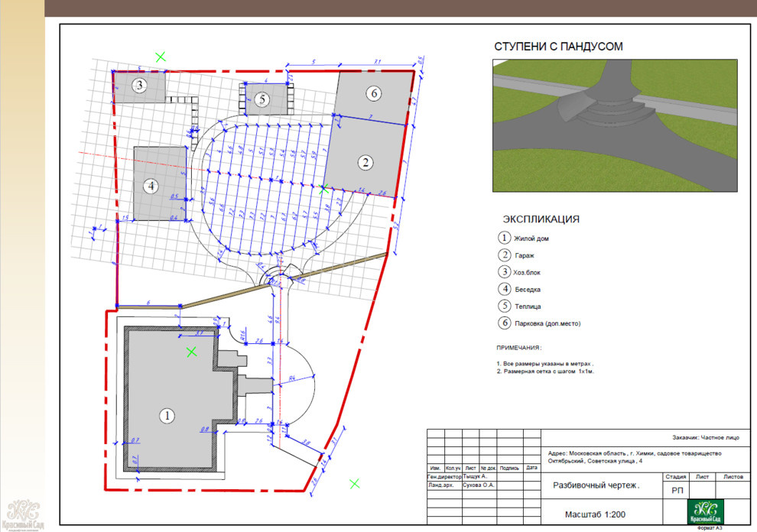The image size is (757, 532).
Task: Click the 'Разбивочный чертеж.' drawing title
Action: [596, 485]
